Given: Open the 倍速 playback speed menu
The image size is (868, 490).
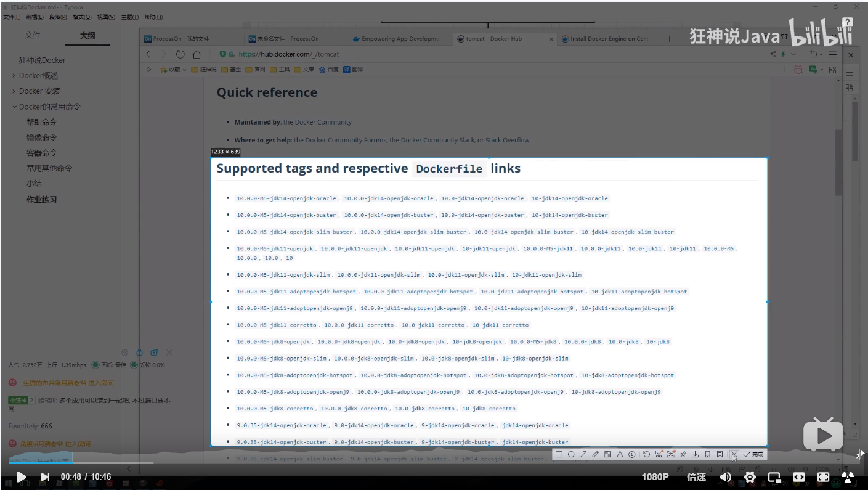Looking at the screenshot, I should (x=696, y=476).
